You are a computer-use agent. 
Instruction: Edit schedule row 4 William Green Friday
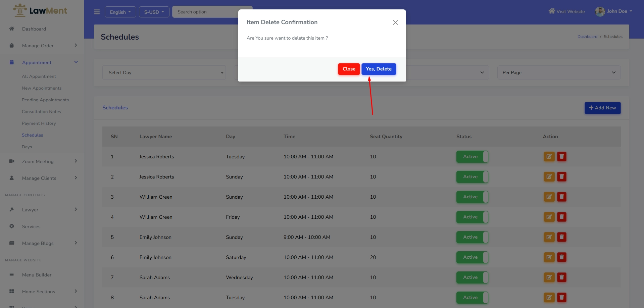point(549,217)
